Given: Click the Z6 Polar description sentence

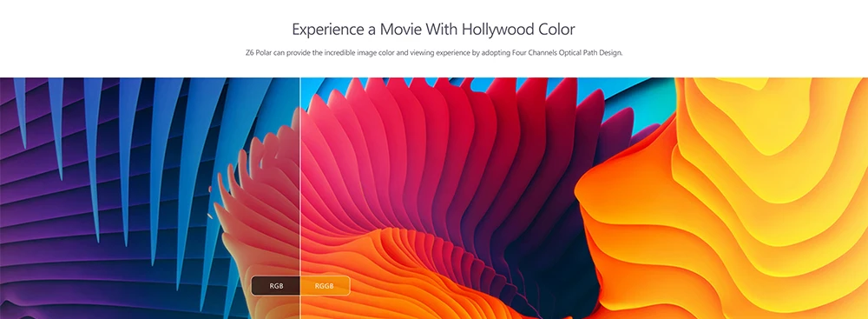Looking at the screenshot, I should [433, 53].
